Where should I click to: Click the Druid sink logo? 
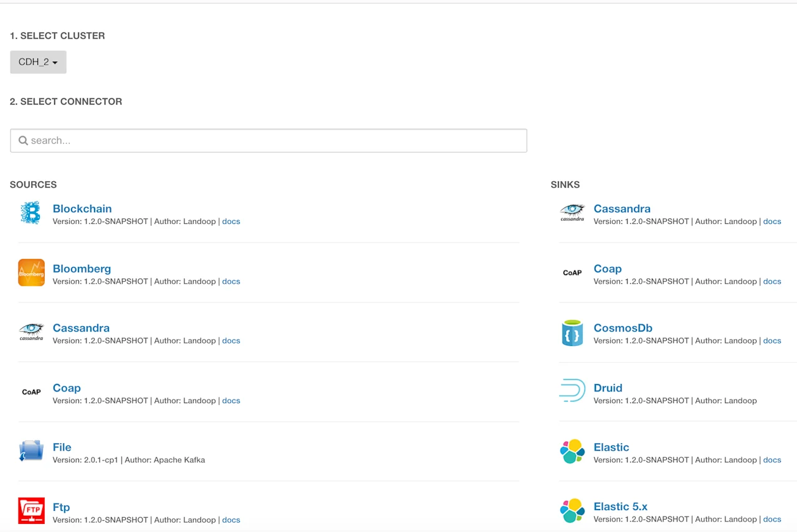572,391
